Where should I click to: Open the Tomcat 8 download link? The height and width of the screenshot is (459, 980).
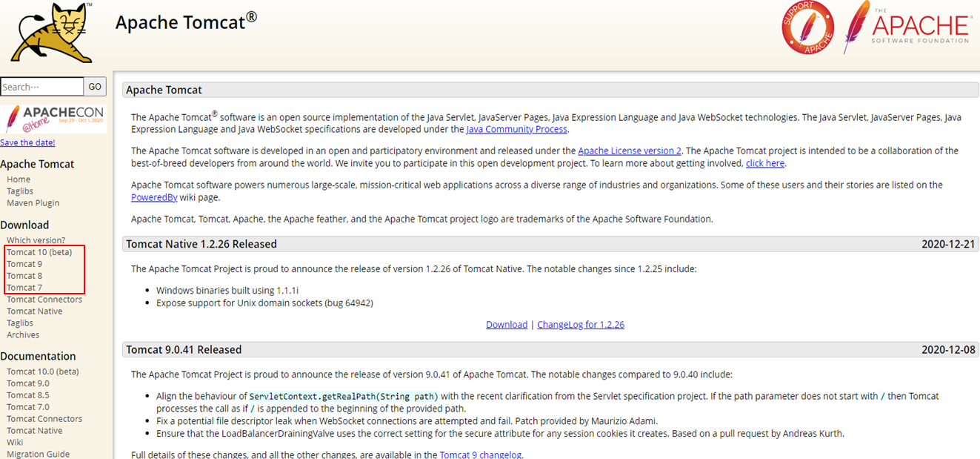(24, 276)
